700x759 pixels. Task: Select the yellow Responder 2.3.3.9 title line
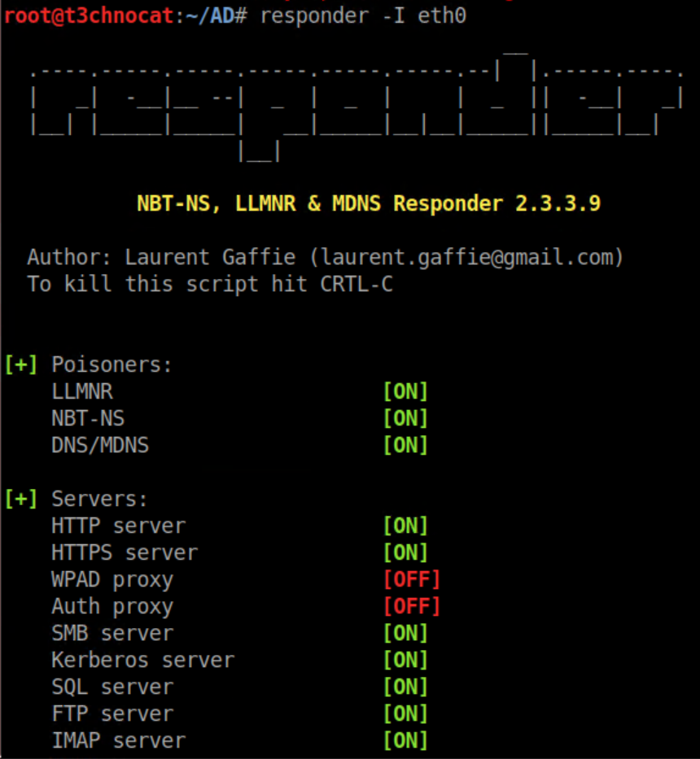click(x=368, y=204)
